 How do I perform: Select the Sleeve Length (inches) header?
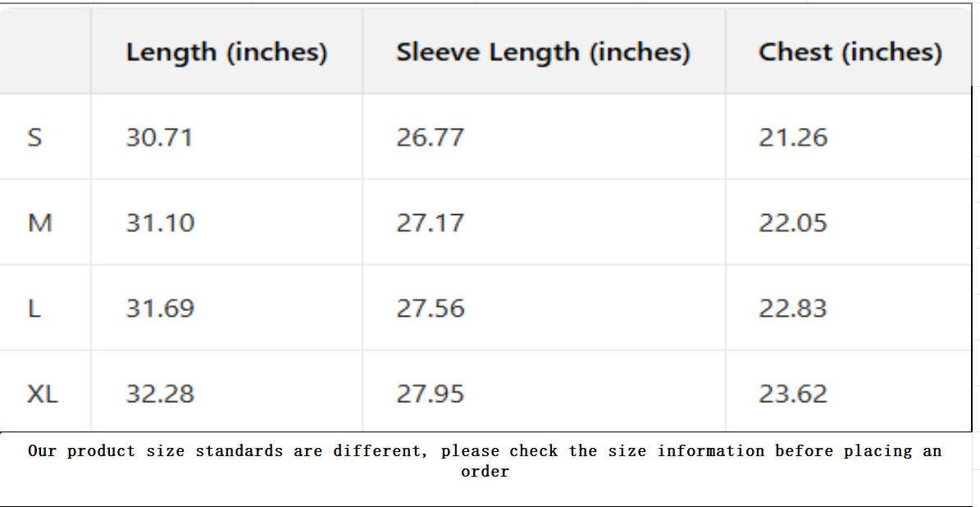(x=543, y=53)
